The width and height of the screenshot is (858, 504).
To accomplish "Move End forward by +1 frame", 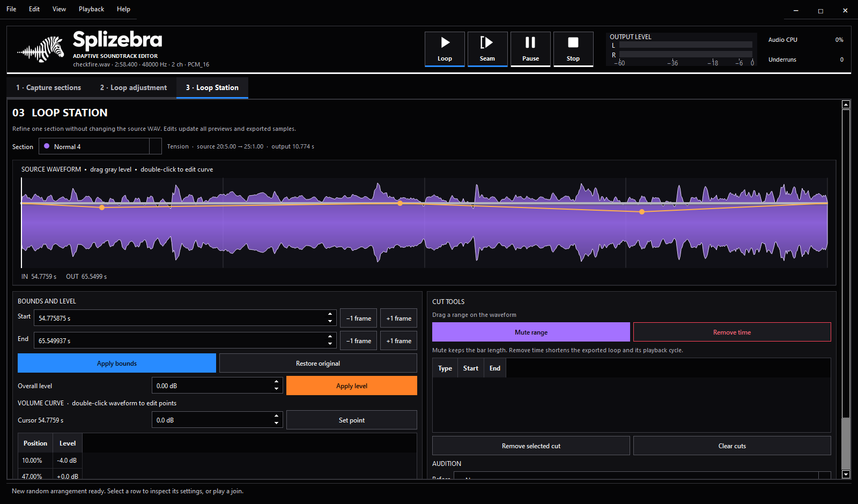I will (399, 340).
